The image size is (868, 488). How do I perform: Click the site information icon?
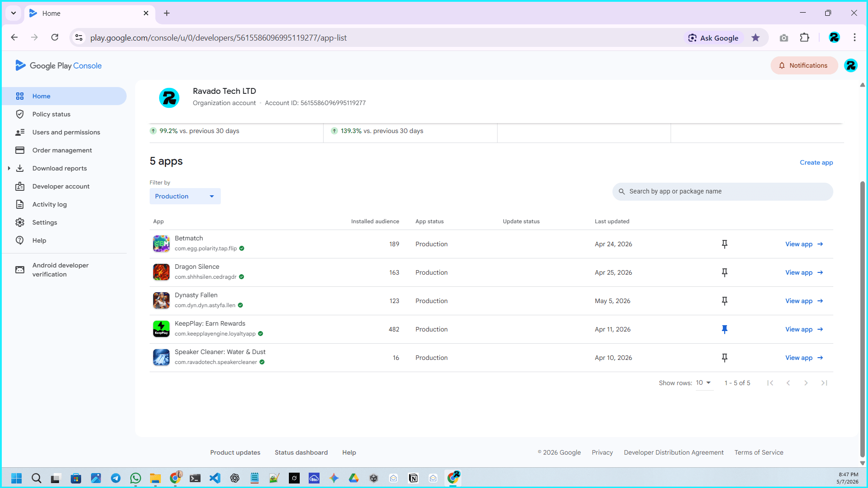[79, 38]
